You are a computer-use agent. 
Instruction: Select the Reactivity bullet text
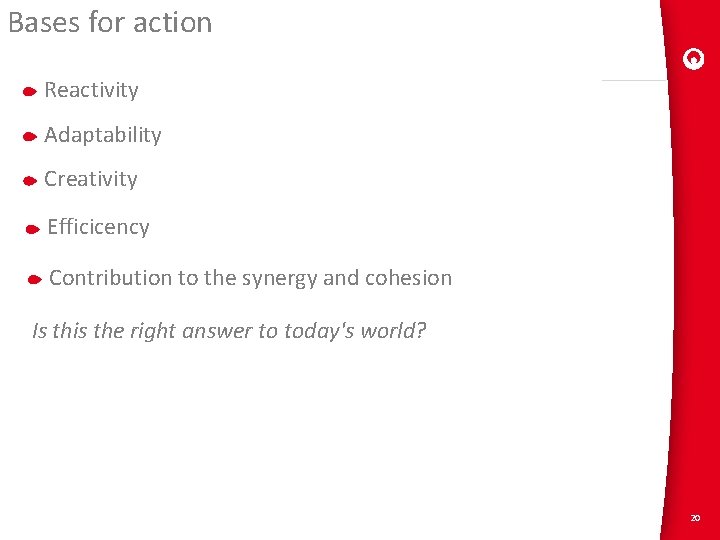click(x=91, y=90)
